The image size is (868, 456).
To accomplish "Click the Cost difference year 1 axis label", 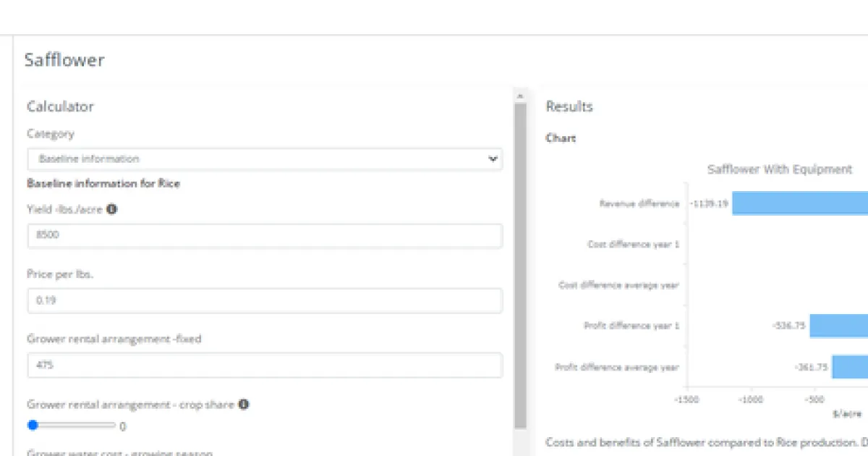I will click(x=633, y=245).
